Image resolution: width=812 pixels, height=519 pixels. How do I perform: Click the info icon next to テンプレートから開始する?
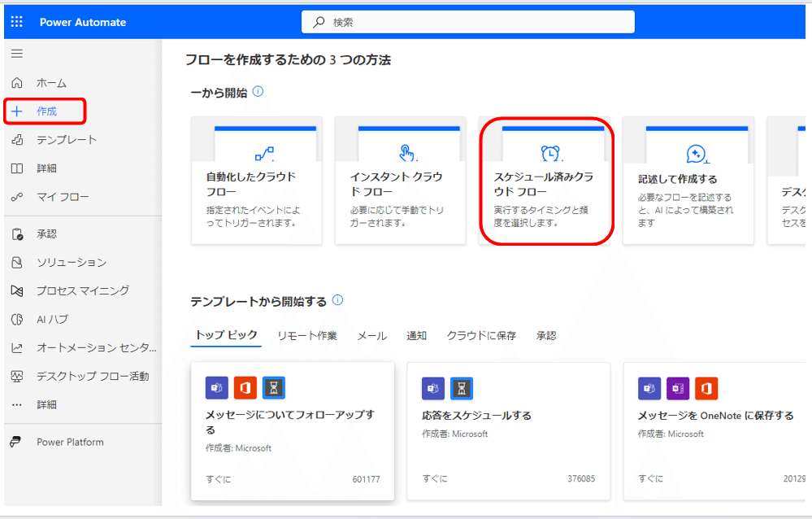pos(337,300)
